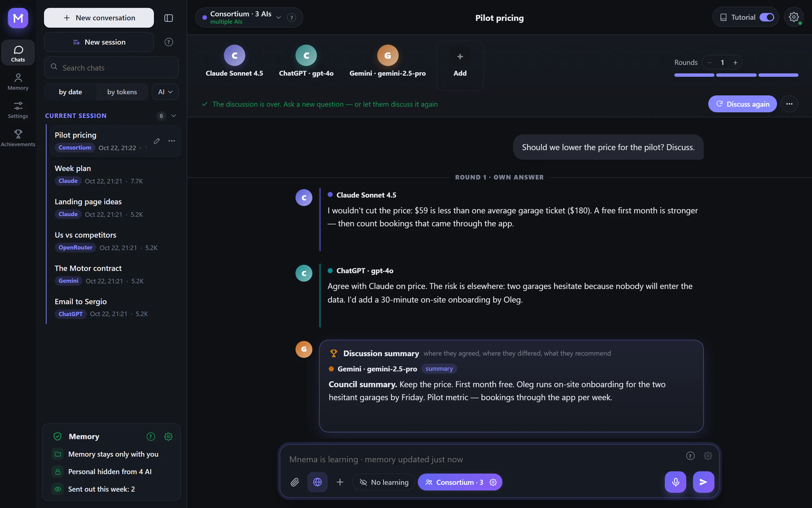Click the Mnema M logo icon
The width and height of the screenshot is (812, 508).
[18, 18]
